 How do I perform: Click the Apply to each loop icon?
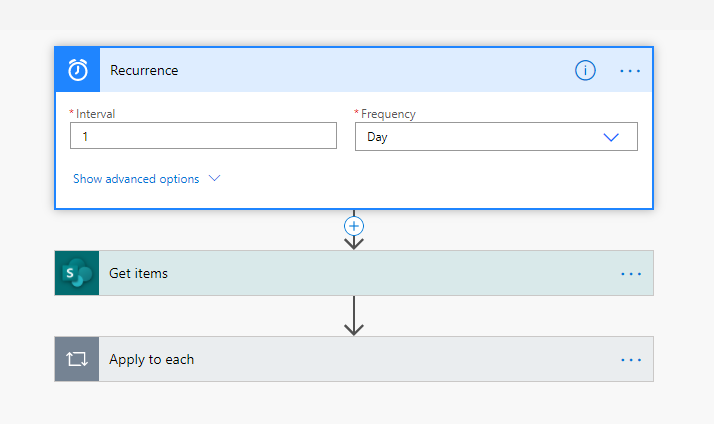pyautogui.click(x=77, y=359)
